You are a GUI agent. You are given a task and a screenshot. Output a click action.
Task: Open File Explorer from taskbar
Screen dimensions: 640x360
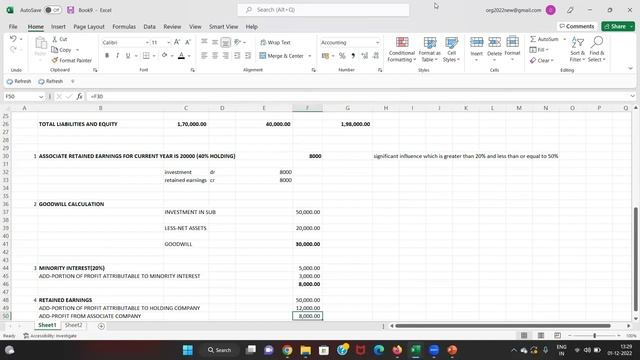click(x=306, y=350)
